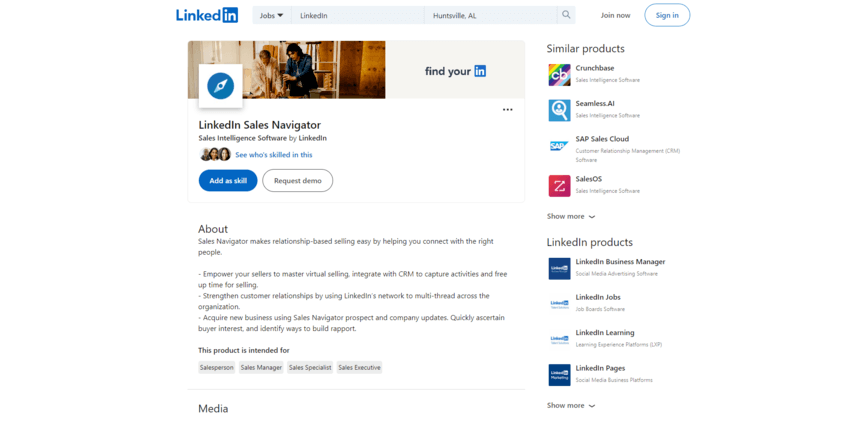Viewport: 864px width, 421px height.
Task: Click the SAP Sales Cloud logo icon
Action: pos(559,146)
